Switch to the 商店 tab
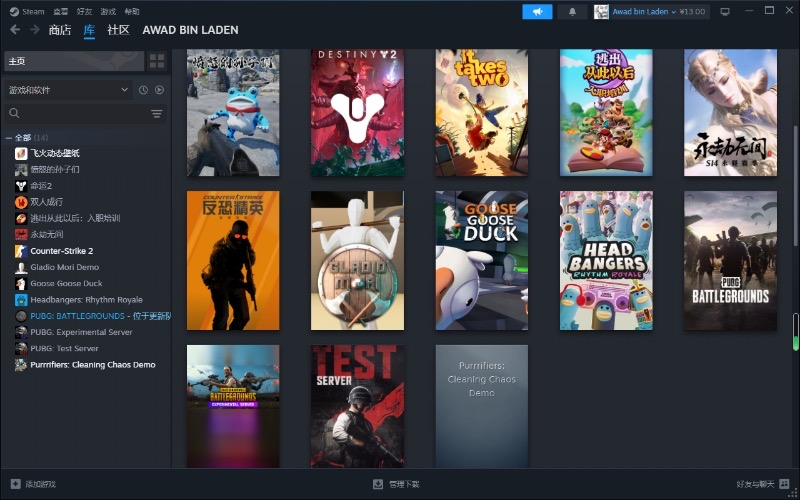The image size is (800, 500). [x=60, y=30]
